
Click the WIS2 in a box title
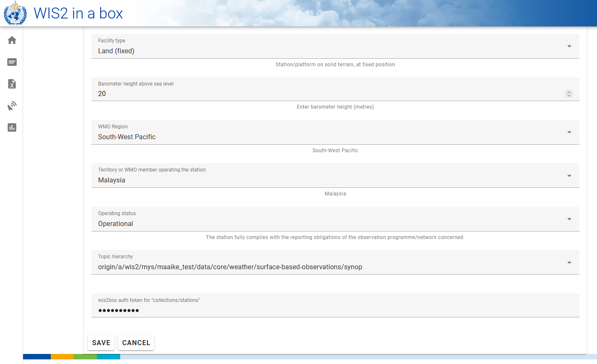point(78,13)
